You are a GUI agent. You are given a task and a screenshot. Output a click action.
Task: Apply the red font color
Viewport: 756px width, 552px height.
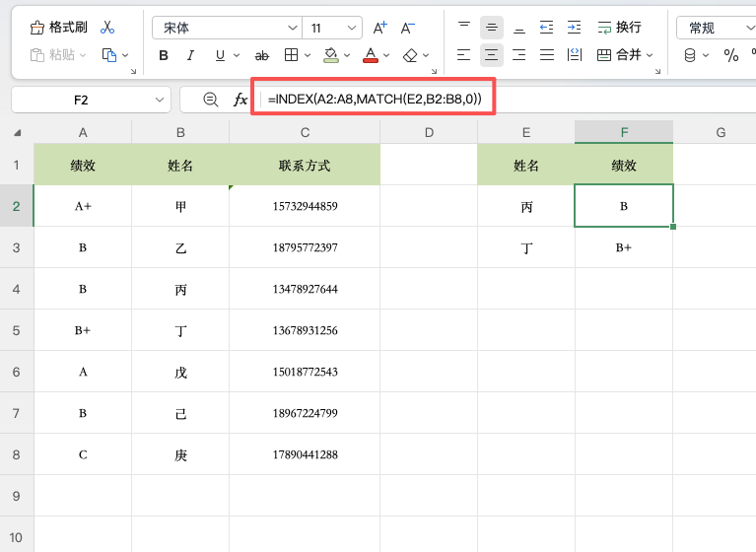pos(371,55)
